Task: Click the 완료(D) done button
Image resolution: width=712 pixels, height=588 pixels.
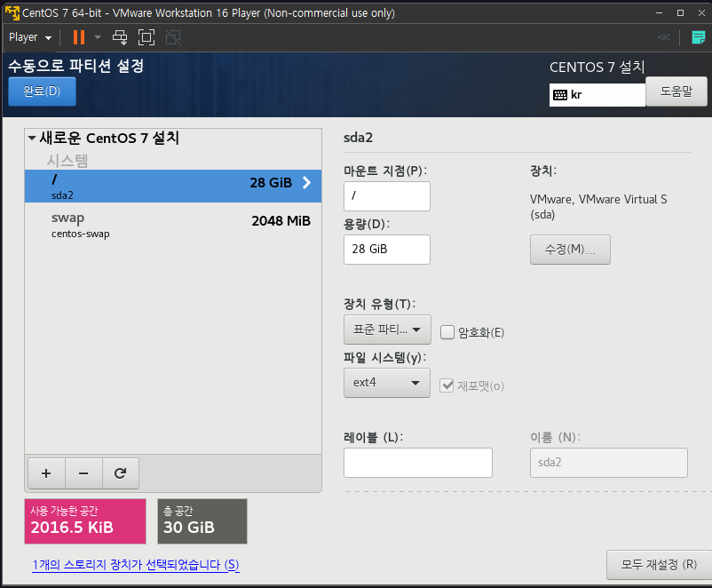Action: (x=42, y=91)
